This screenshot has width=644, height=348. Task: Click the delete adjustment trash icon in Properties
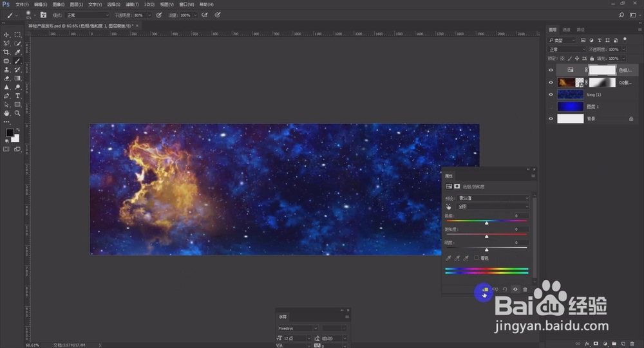click(525, 289)
